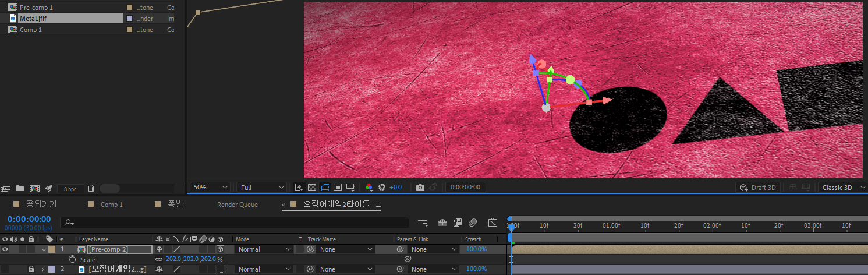Click 오징어게임2 layer label color swatch

(52, 269)
